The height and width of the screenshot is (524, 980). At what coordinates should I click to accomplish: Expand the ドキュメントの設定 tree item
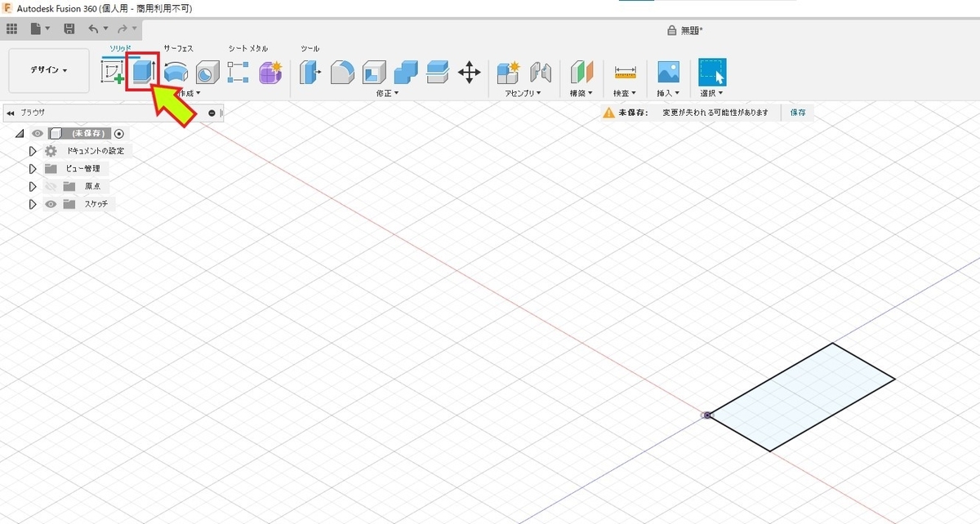33,150
